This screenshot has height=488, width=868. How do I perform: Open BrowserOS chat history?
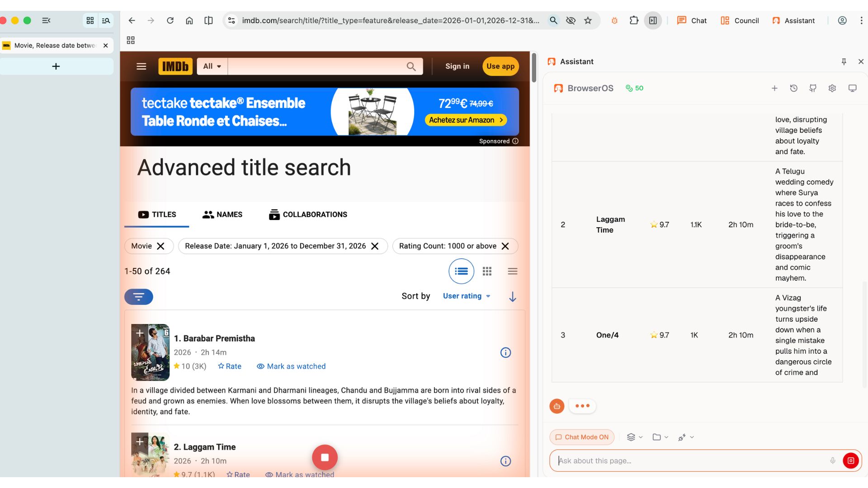point(793,88)
